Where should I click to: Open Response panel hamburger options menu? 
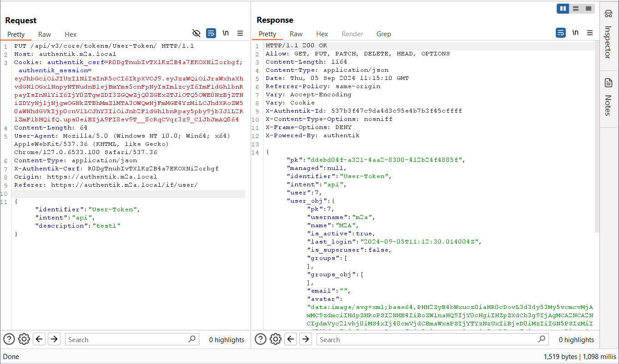click(x=590, y=33)
